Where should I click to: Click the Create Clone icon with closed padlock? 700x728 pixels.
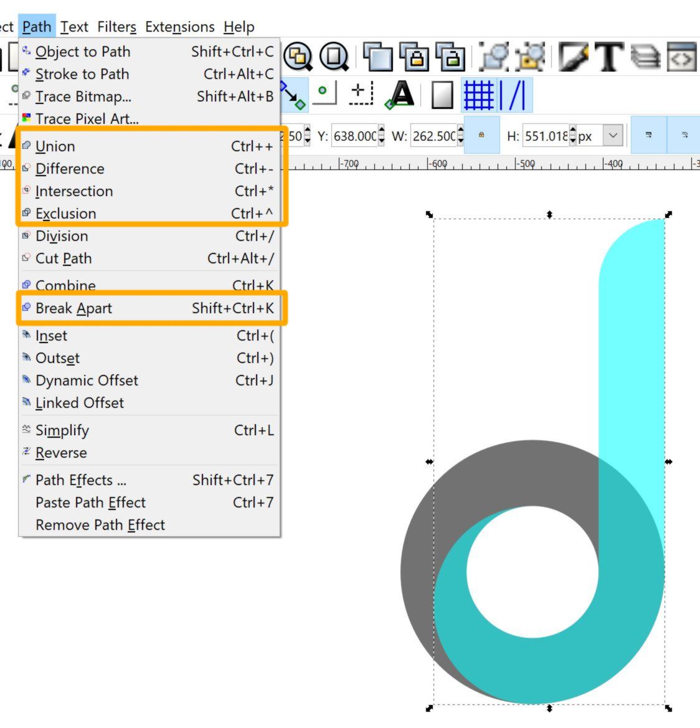point(414,57)
